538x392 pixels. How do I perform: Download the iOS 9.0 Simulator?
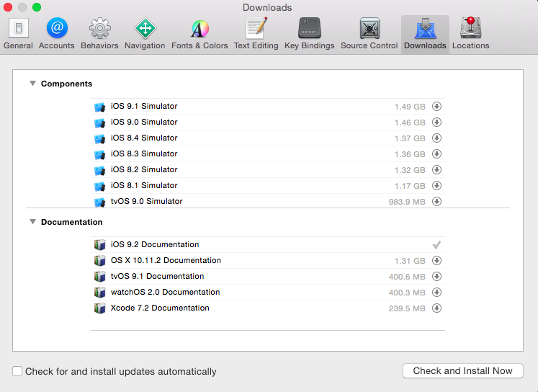point(436,122)
